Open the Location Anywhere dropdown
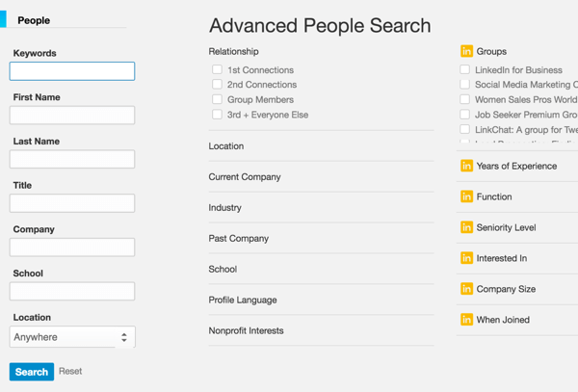This screenshot has width=578, height=392. pyautogui.click(x=72, y=337)
